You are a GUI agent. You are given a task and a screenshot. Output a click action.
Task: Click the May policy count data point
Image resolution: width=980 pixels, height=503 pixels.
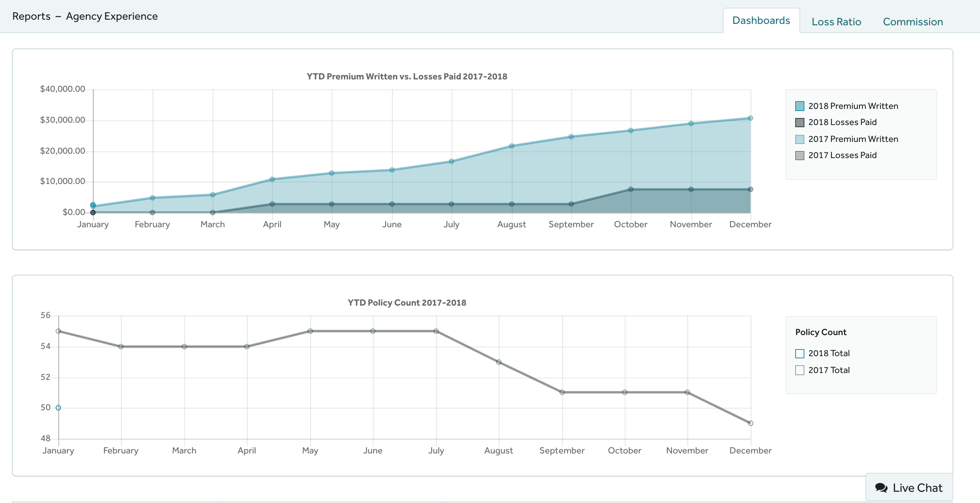coord(310,331)
